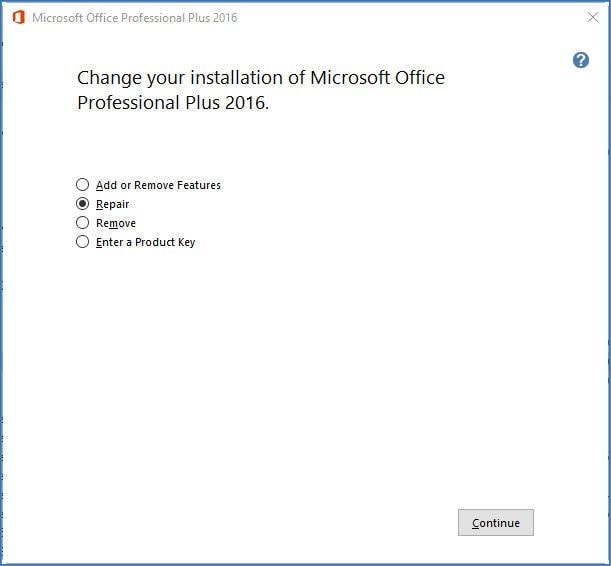The height and width of the screenshot is (566, 611).
Task: Close the Office setup dialog
Action: tap(592, 18)
